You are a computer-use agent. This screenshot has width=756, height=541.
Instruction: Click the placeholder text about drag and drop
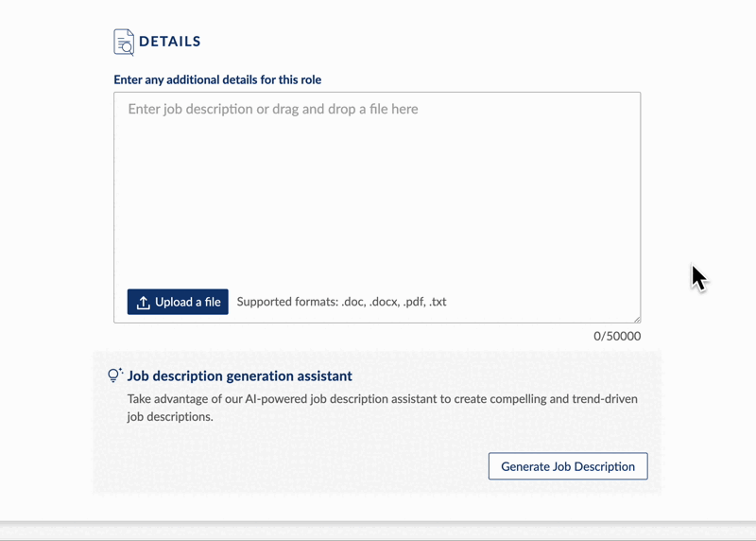[273, 109]
